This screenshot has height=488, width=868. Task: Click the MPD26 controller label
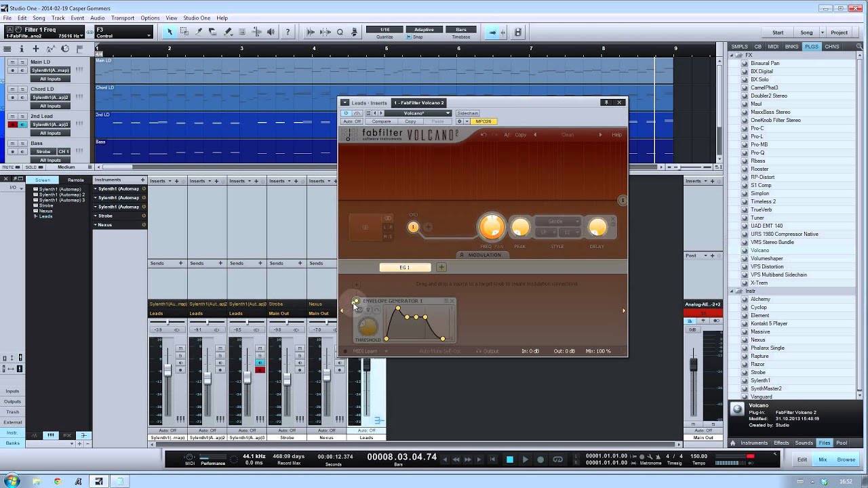(484, 121)
